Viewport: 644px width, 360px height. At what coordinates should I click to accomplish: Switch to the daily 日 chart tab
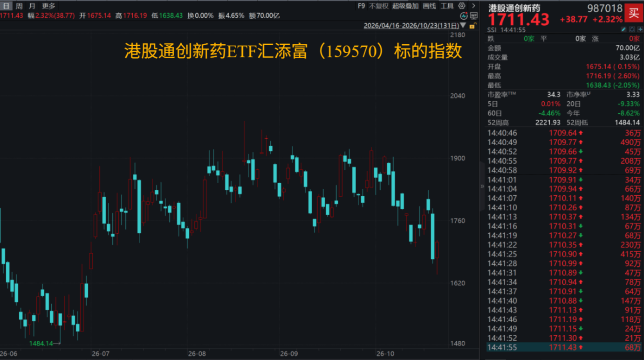click(7, 6)
